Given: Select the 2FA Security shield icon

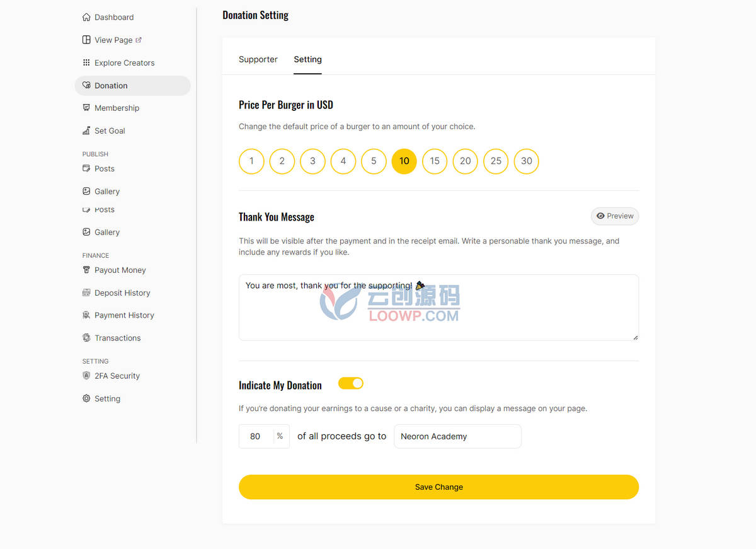Looking at the screenshot, I should (86, 376).
